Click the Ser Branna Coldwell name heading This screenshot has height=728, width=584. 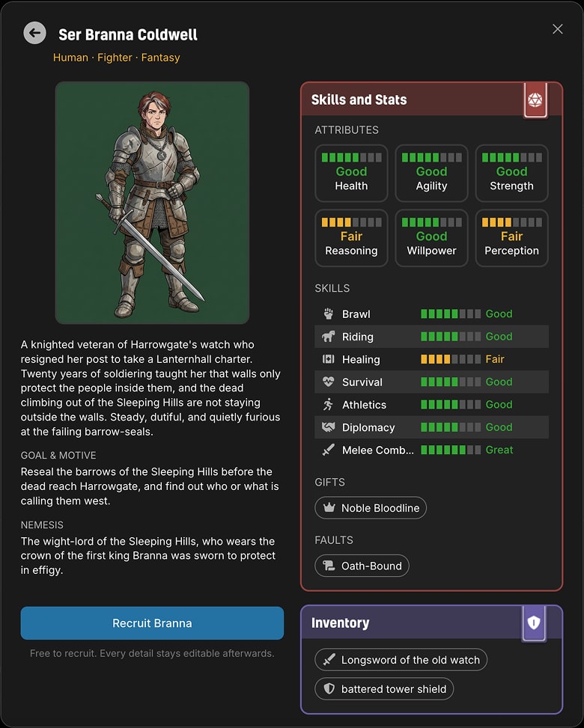click(128, 34)
